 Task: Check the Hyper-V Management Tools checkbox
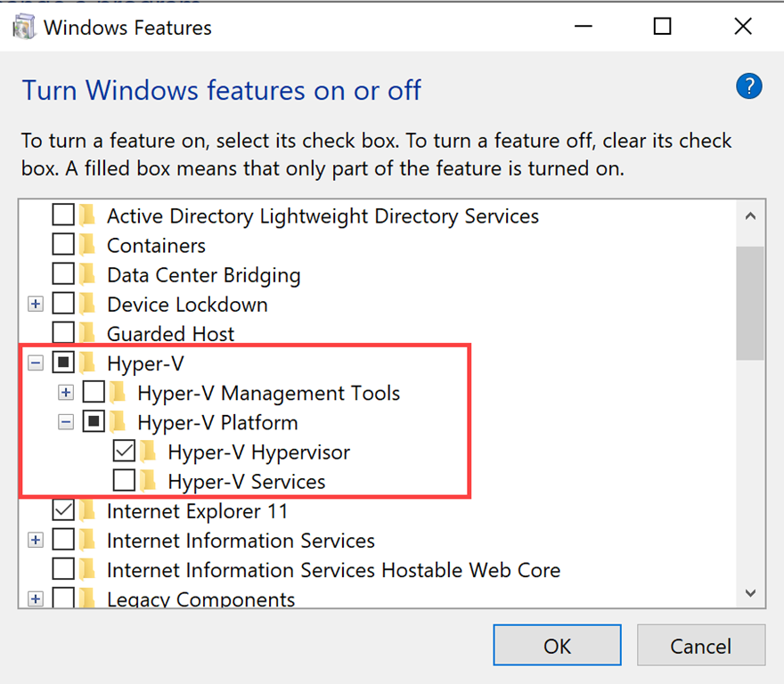pos(94,393)
